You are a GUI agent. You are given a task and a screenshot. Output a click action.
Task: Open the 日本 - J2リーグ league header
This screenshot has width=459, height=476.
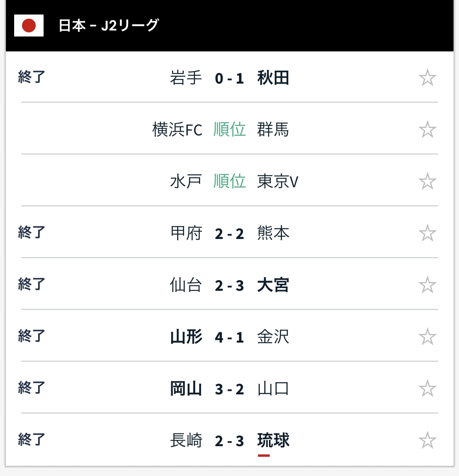(109, 26)
